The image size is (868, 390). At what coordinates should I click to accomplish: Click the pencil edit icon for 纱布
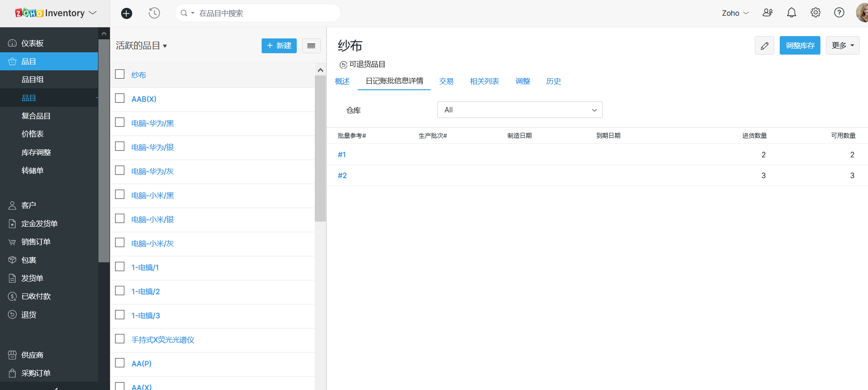click(x=764, y=45)
